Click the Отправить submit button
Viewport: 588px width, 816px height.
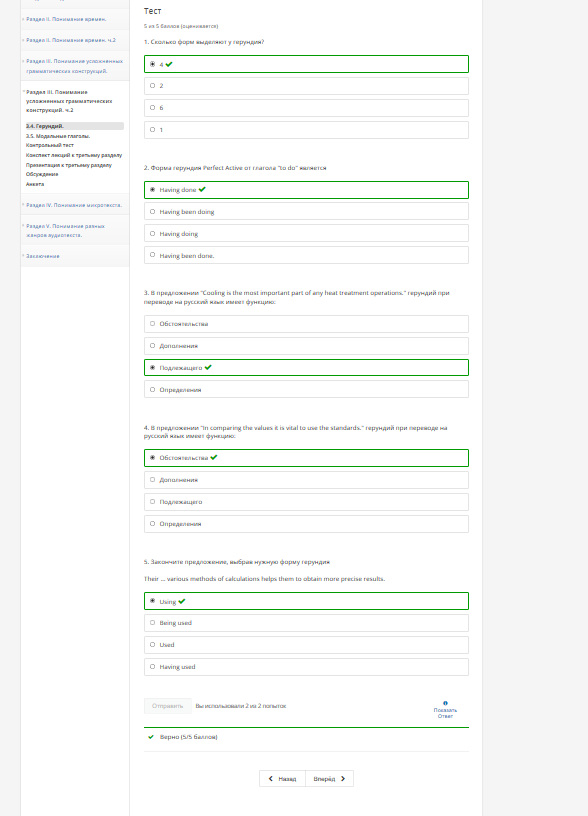tap(168, 706)
